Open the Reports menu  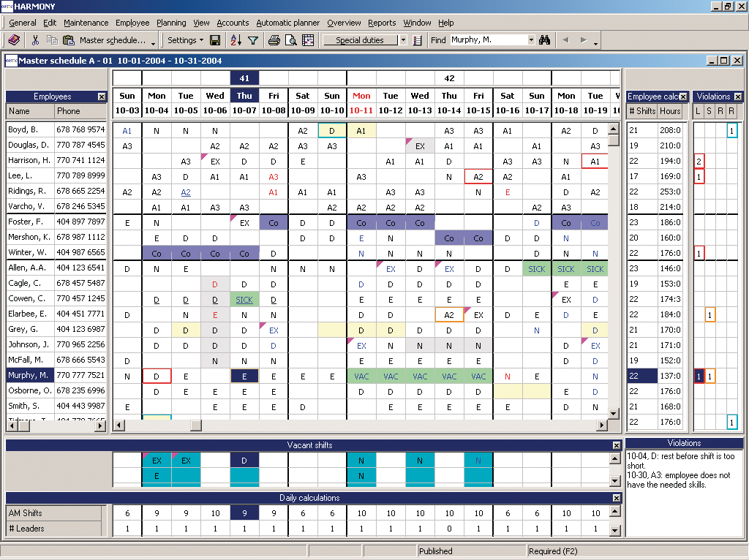pyautogui.click(x=382, y=23)
